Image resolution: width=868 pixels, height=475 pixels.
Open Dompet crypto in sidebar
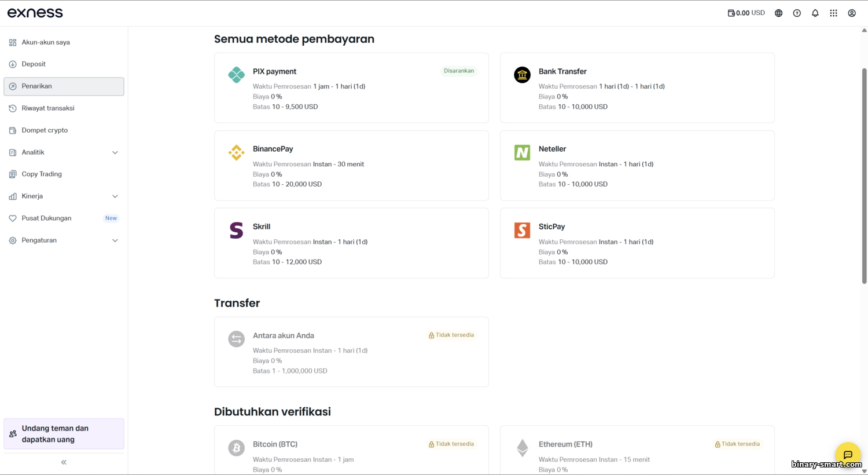tap(45, 130)
